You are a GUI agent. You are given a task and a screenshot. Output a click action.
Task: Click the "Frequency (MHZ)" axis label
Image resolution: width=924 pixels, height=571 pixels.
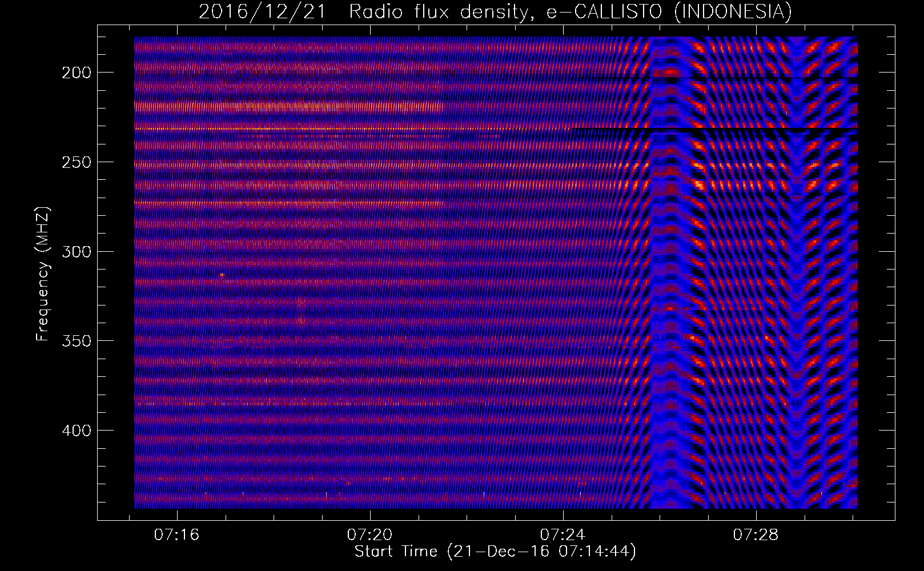coord(43,274)
